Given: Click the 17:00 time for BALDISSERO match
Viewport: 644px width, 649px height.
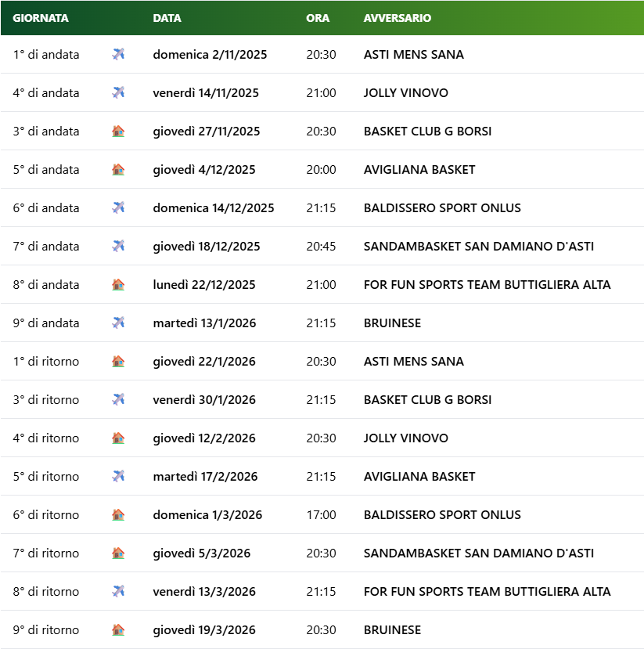Looking at the screenshot, I should coord(321,515).
